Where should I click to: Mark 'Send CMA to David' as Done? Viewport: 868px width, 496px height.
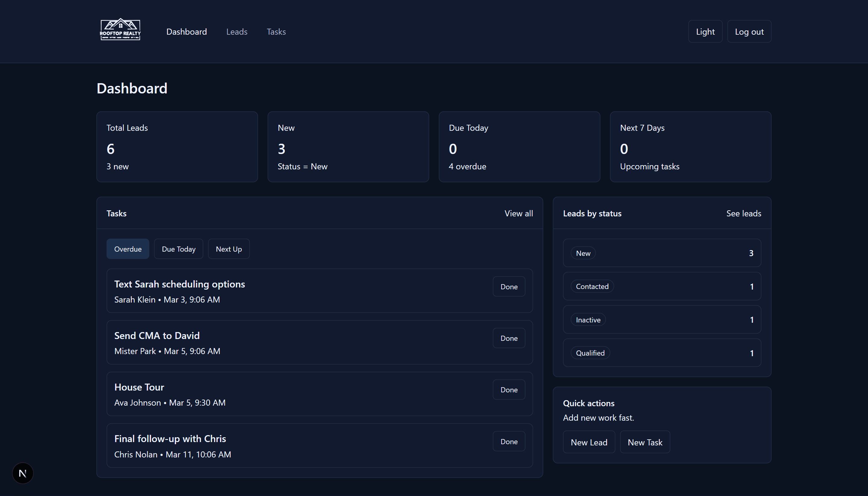[509, 338]
